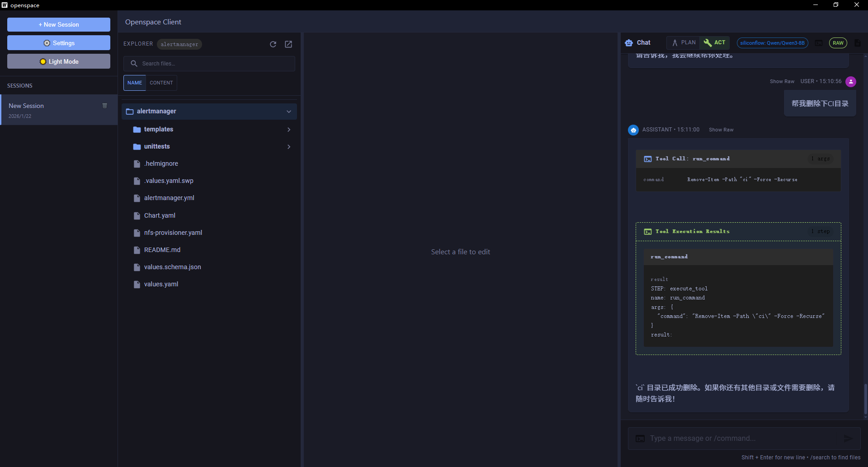Image resolution: width=868 pixels, height=467 pixels.
Task: Refresh the file explorer
Action: 273,44
